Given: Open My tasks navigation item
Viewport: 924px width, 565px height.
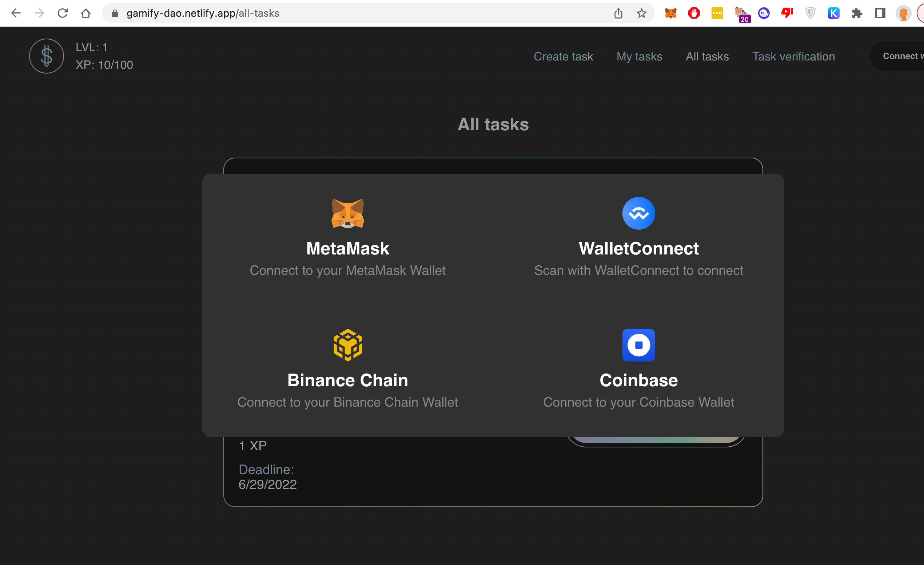Looking at the screenshot, I should 639,56.
